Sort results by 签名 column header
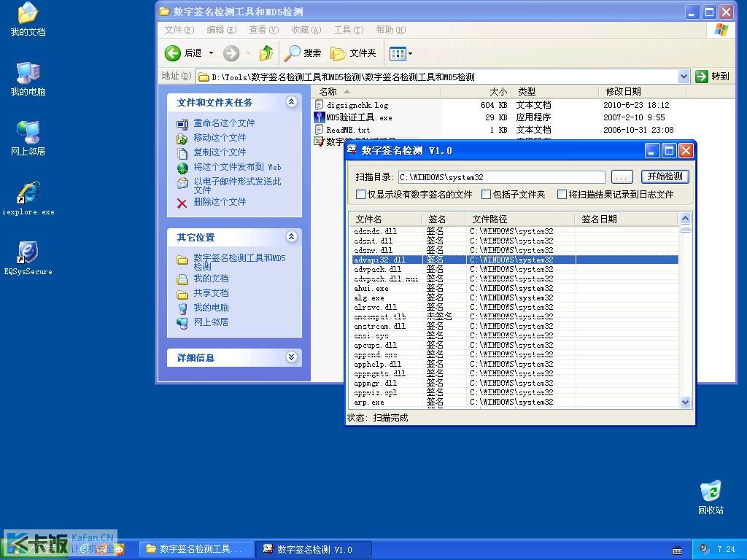This screenshot has height=560, width=747. tap(444, 219)
